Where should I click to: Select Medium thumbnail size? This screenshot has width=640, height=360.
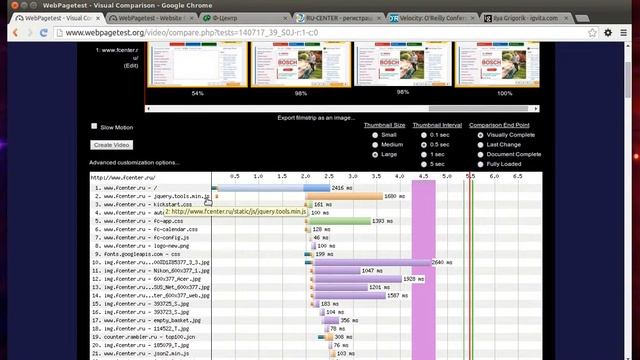tap(375, 145)
